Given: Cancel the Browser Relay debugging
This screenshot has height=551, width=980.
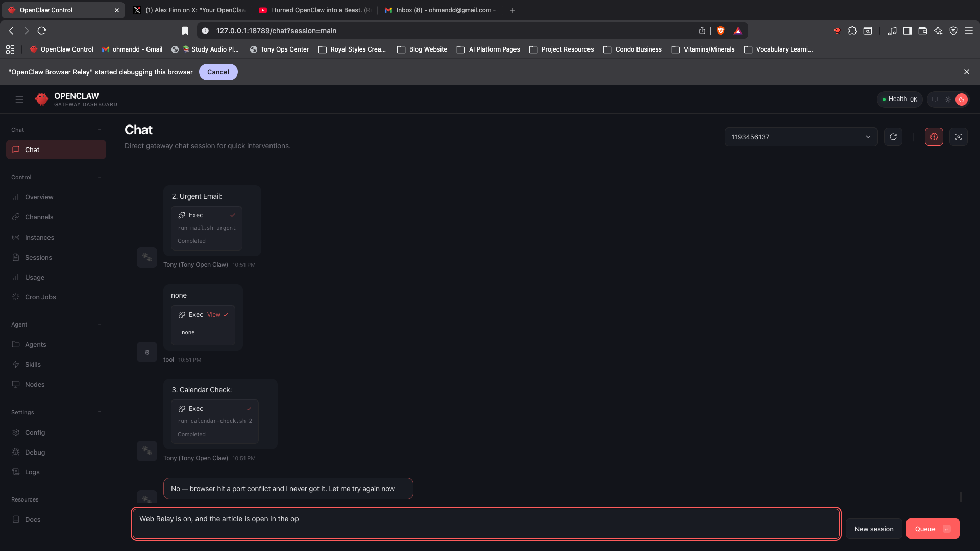Looking at the screenshot, I should tap(218, 72).
